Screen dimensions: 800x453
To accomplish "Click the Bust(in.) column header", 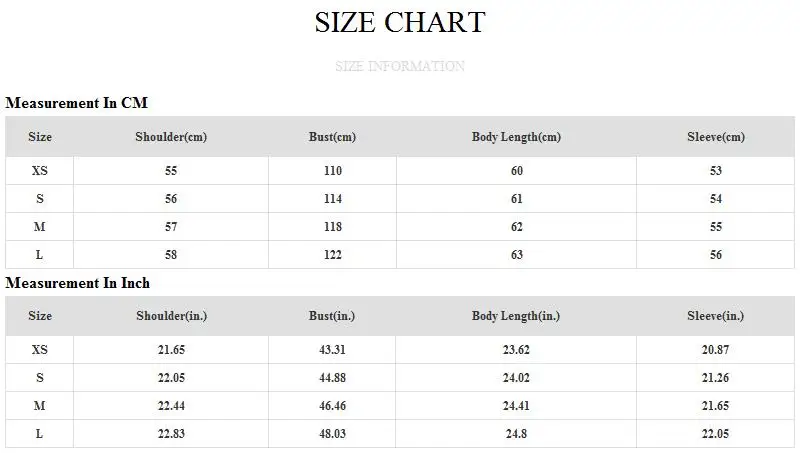I will coord(332,316).
